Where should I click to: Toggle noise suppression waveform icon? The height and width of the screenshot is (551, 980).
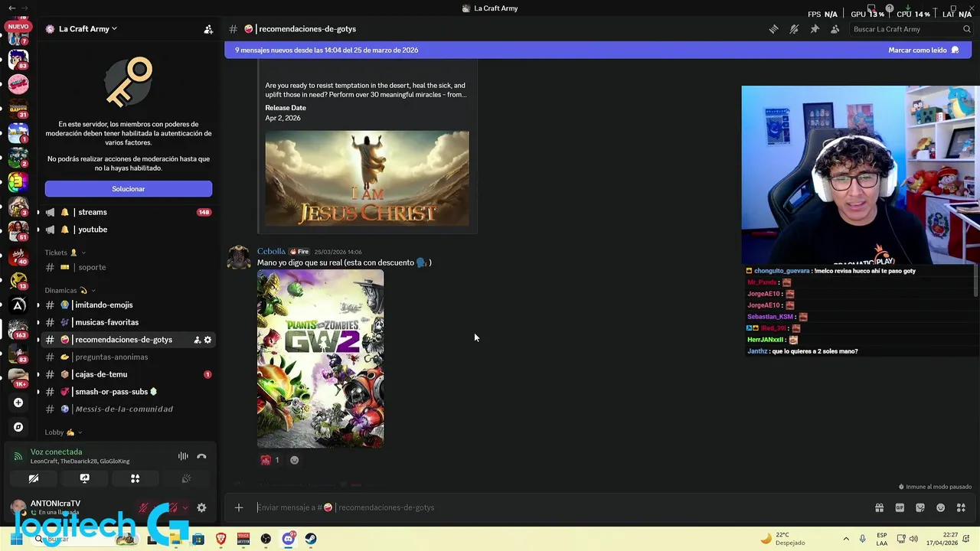click(183, 456)
